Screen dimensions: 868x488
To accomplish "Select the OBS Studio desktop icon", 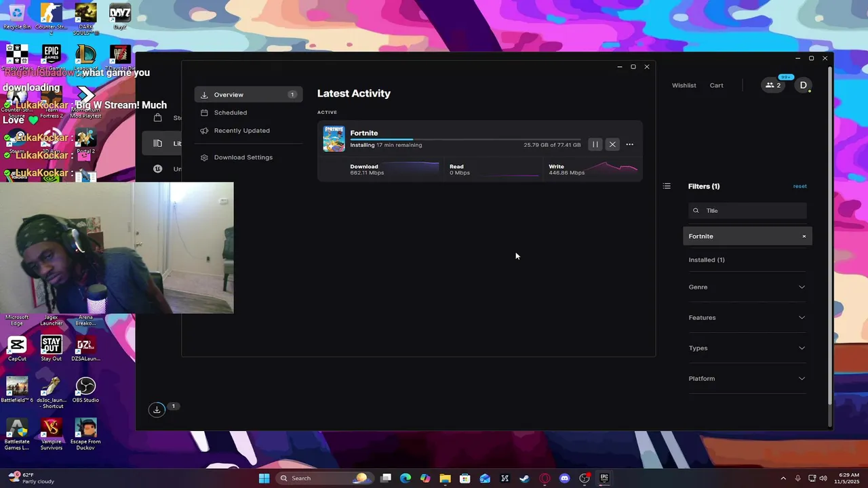I will pyautogui.click(x=85, y=389).
